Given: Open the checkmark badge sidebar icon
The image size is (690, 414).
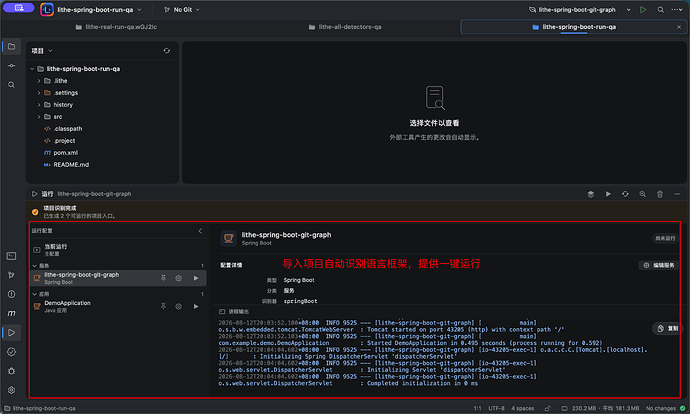Looking at the screenshot, I should click(x=11, y=352).
